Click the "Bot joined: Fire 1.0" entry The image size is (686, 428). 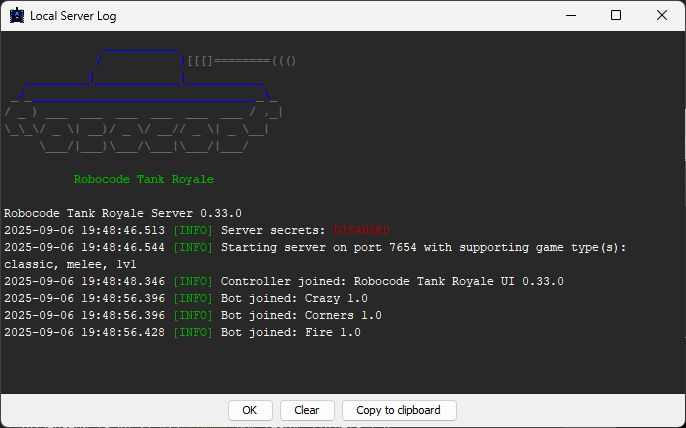[x=290, y=332]
